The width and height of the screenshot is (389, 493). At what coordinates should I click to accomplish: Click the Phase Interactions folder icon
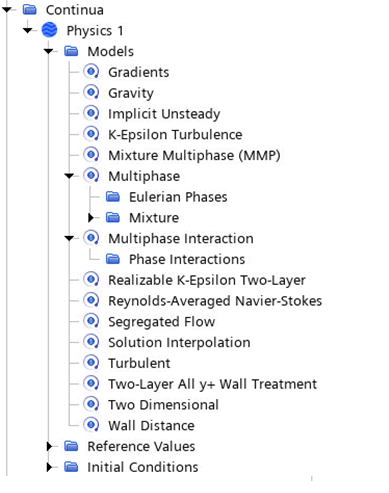(x=113, y=259)
